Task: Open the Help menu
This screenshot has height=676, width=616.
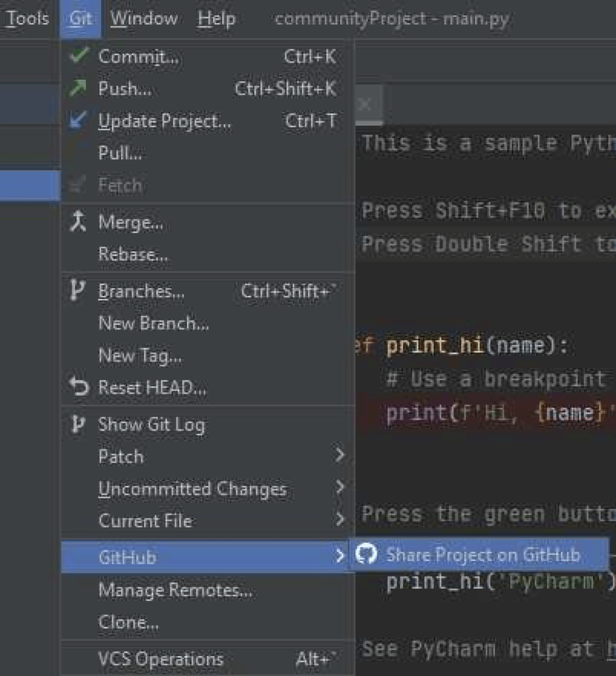Action: click(215, 18)
